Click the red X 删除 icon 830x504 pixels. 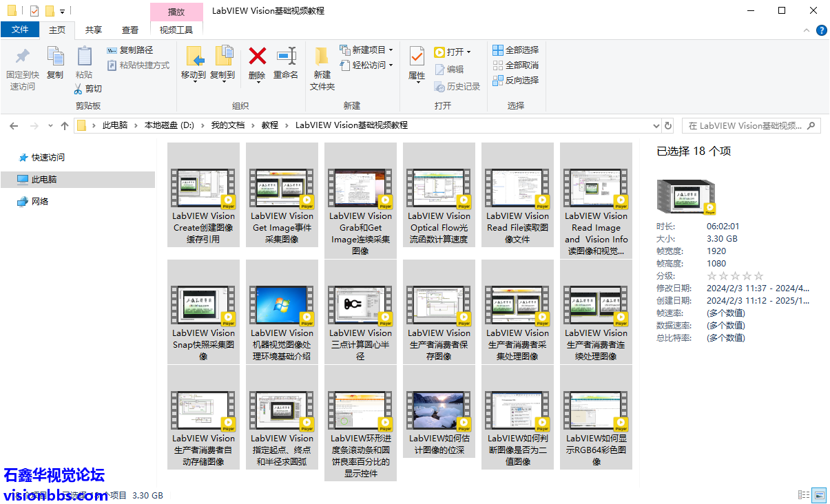(257, 56)
